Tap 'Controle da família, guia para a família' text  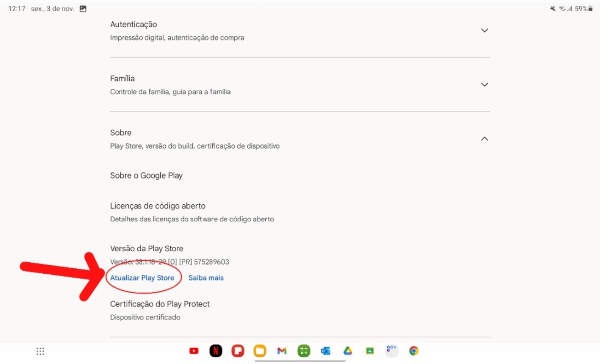(170, 92)
